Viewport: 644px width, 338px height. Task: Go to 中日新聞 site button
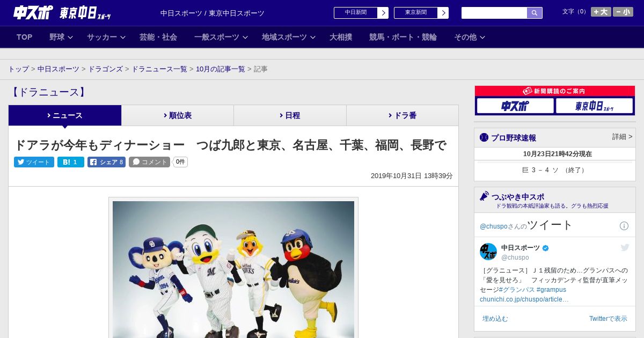(356, 13)
